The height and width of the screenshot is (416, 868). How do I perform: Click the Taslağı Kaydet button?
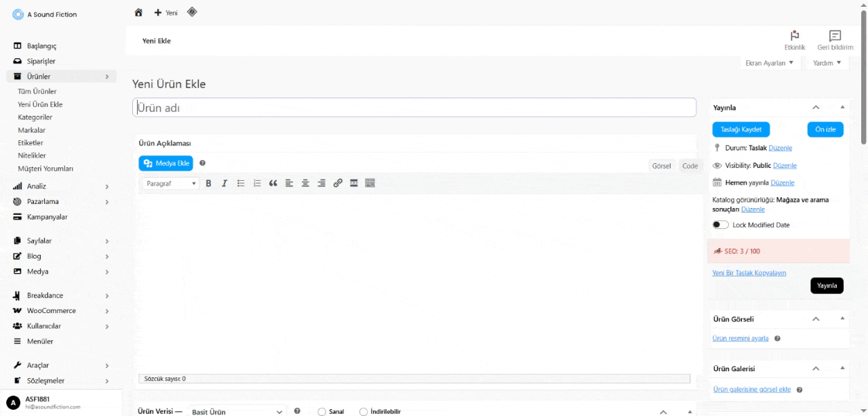point(741,129)
